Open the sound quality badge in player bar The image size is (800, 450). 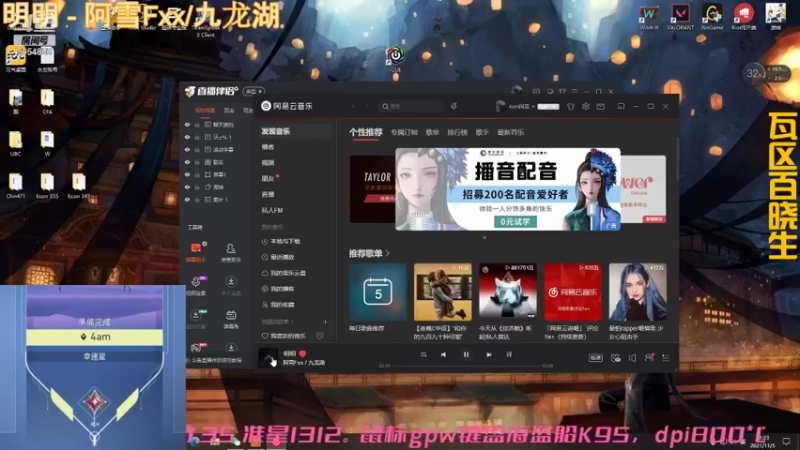click(595, 358)
